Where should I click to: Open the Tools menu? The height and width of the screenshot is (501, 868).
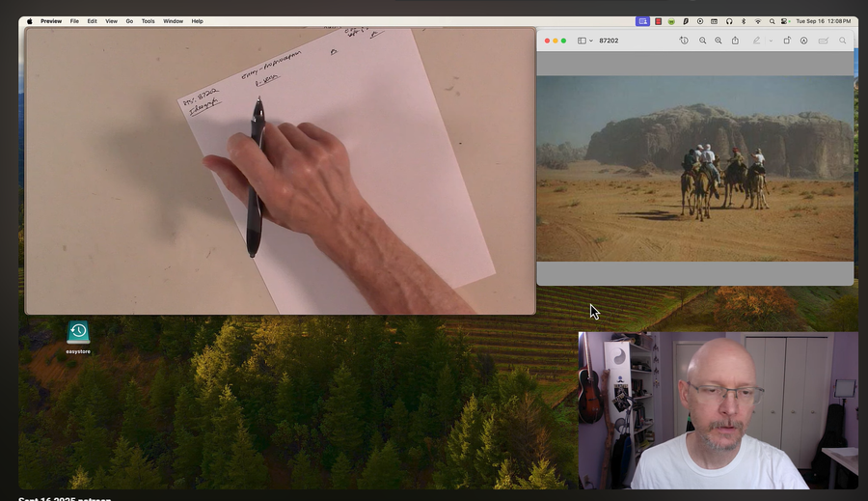tap(148, 20)
